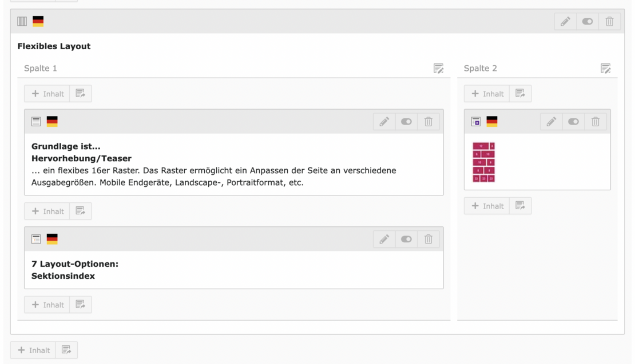Edit the 7 Layout-Optionen element
Screen dimensions: 635x364
[384, 239]
